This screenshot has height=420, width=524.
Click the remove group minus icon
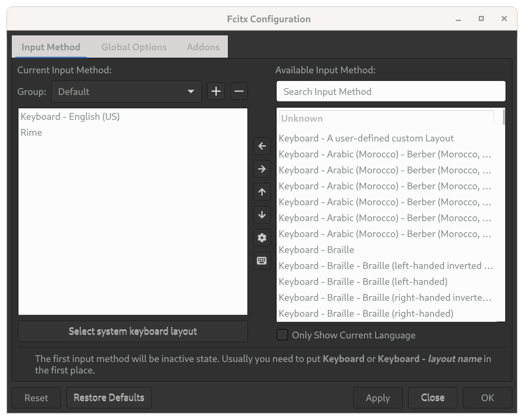click(x=239, y=91)
